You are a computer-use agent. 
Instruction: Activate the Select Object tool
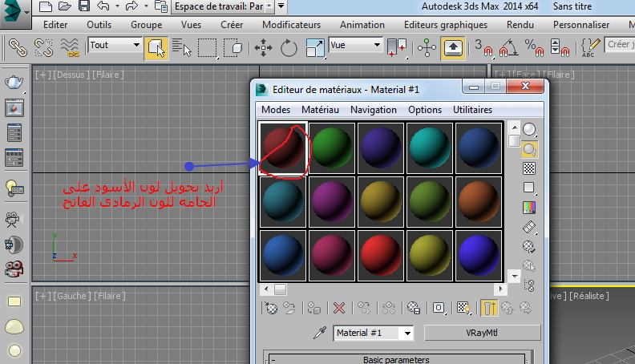[x=156, y=48]
